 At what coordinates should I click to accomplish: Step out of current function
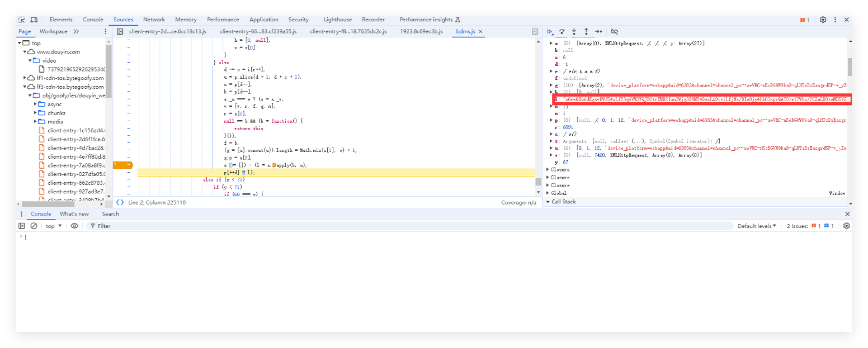(586, 32)
